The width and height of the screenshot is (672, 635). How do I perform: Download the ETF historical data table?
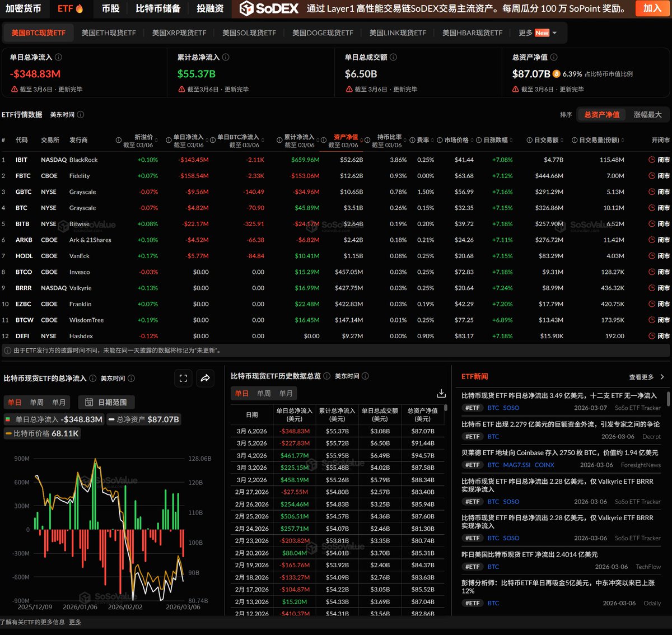click(441, 393)
